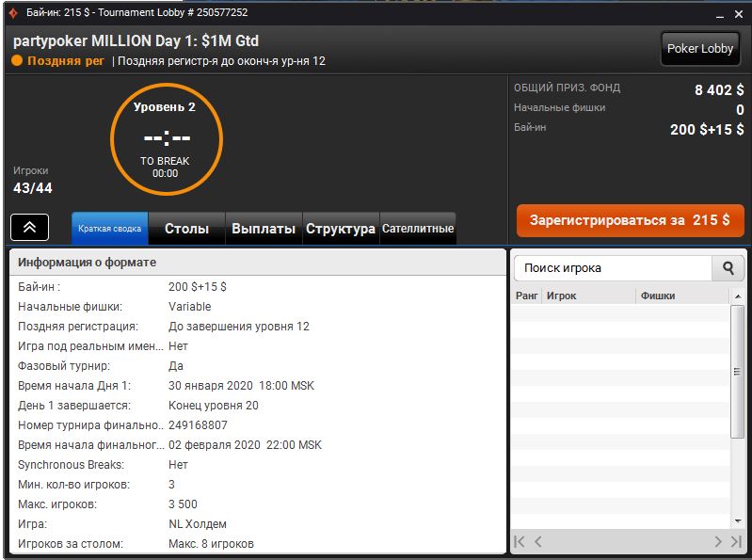The image size is (752, 560).
Task: Go to first page of player list
Action: click(x=519, y=542)
